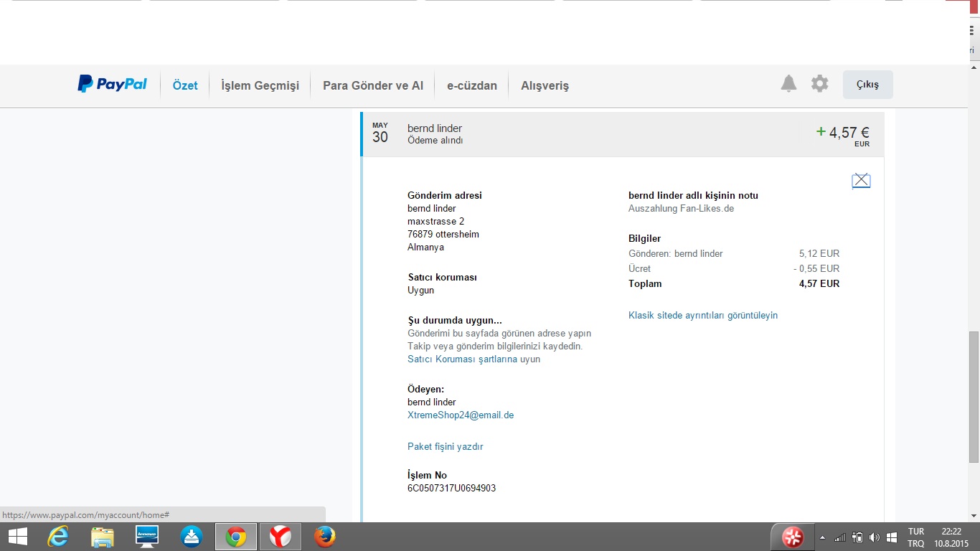Collapse the bernd linder transaction row
The width and height of the screenshot is (980, 551).
[x=623, y=134]
